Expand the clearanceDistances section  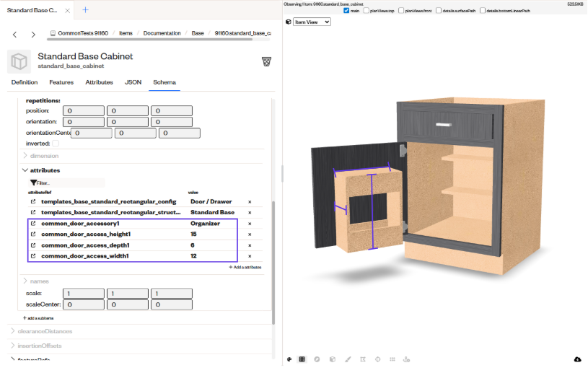(13, 331)
